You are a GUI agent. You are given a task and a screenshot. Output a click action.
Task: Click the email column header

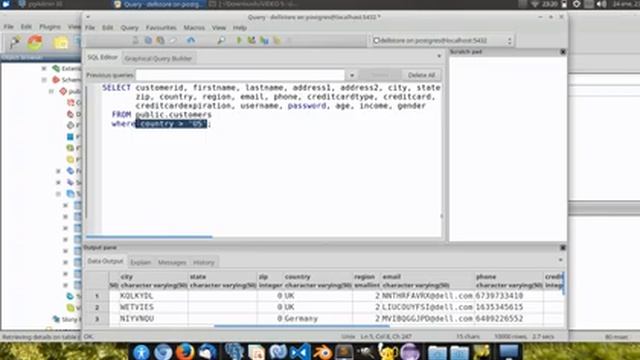tap(427, 281)
